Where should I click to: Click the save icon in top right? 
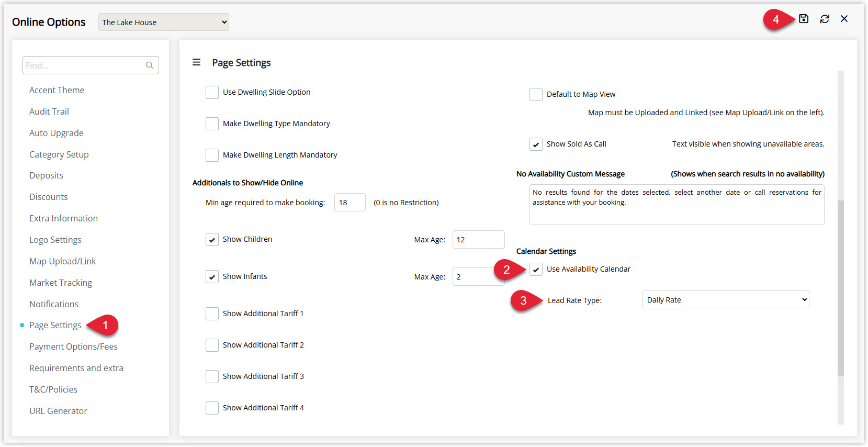(804, 19)
